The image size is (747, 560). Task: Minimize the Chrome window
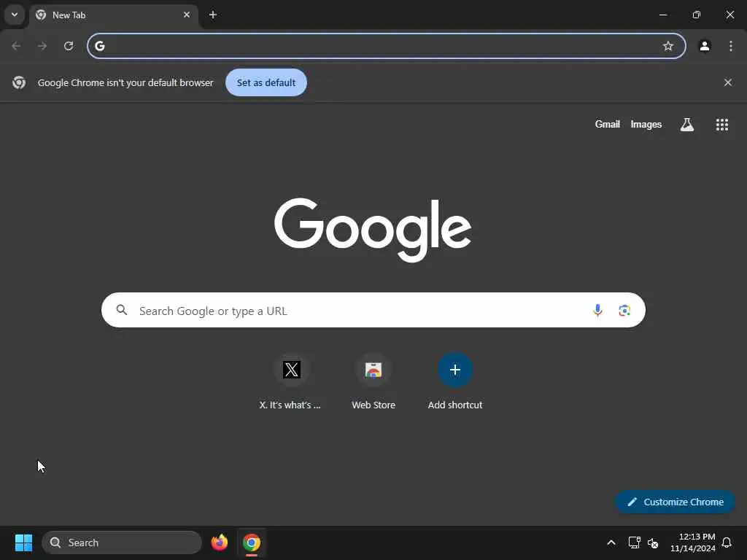tap(662, 15)
